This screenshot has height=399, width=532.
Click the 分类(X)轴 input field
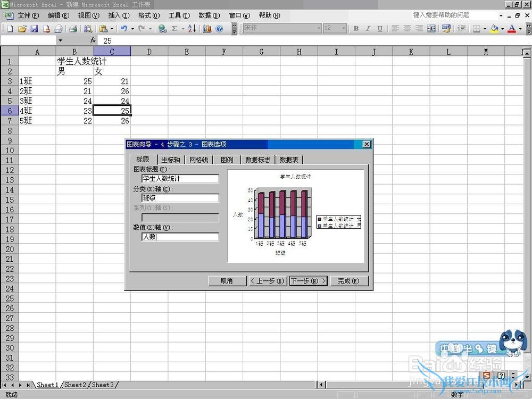[x=180, y=198]
